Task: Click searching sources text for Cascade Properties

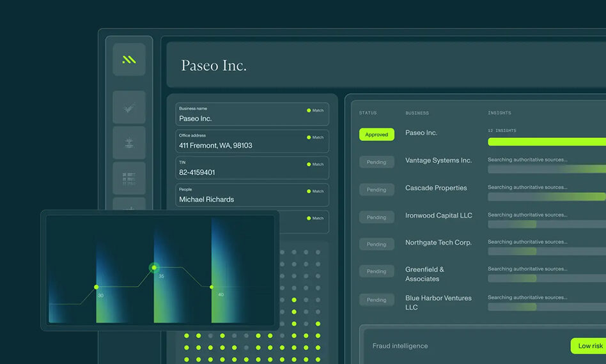Action: pyautogui.click(x=527, y=187)
